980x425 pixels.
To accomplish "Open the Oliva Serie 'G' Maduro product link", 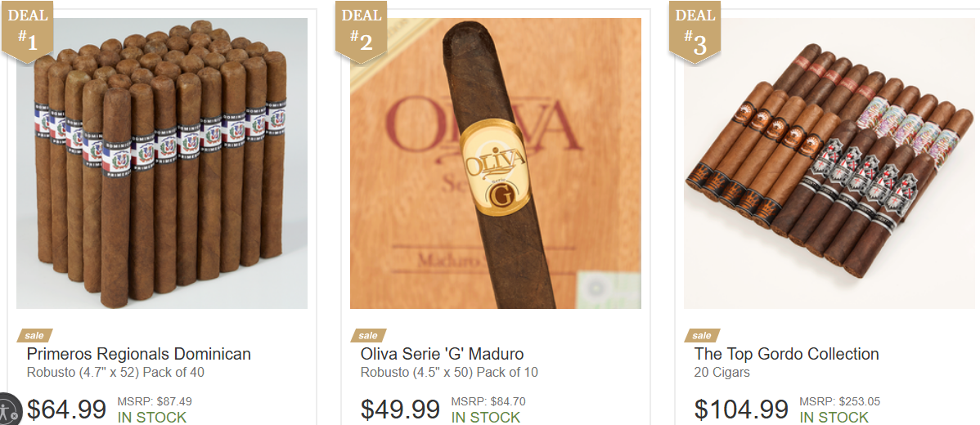I will point(442,355).
